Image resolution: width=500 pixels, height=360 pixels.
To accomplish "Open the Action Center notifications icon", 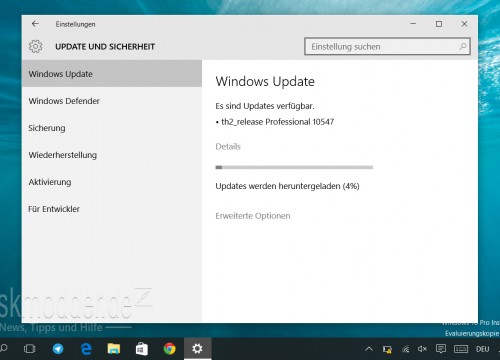I will click(441, 349).
